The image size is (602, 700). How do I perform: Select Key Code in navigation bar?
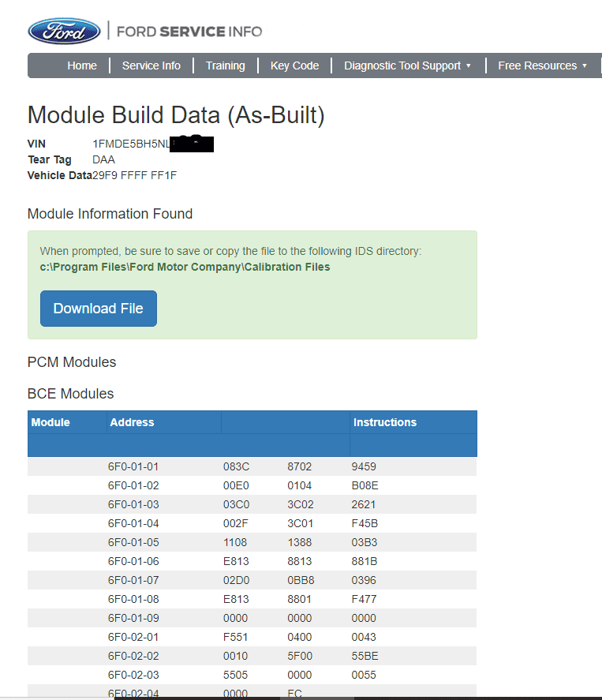pyautogui.click(x=294, y=66)
